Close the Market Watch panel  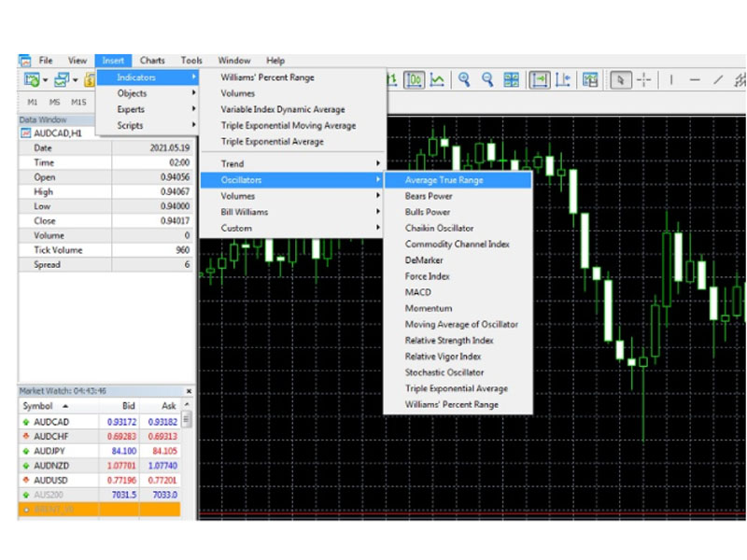(x=189, y=391)
